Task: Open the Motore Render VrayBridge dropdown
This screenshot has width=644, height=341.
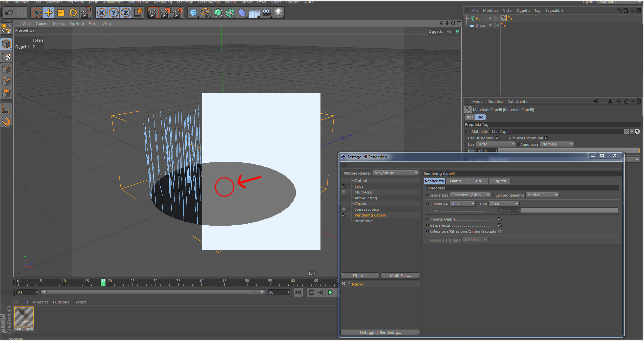Action: pos(396,173)
